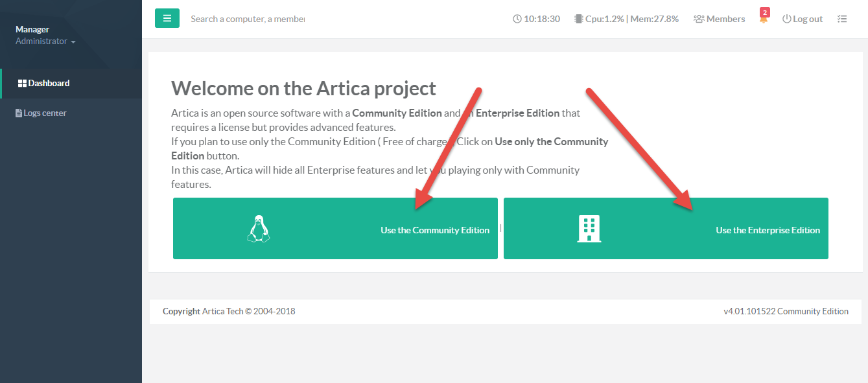The height and width of the screenshot is (383, 868).
Task: Toggle the sidebar with the hamburger button
Action: click(167, 19)
